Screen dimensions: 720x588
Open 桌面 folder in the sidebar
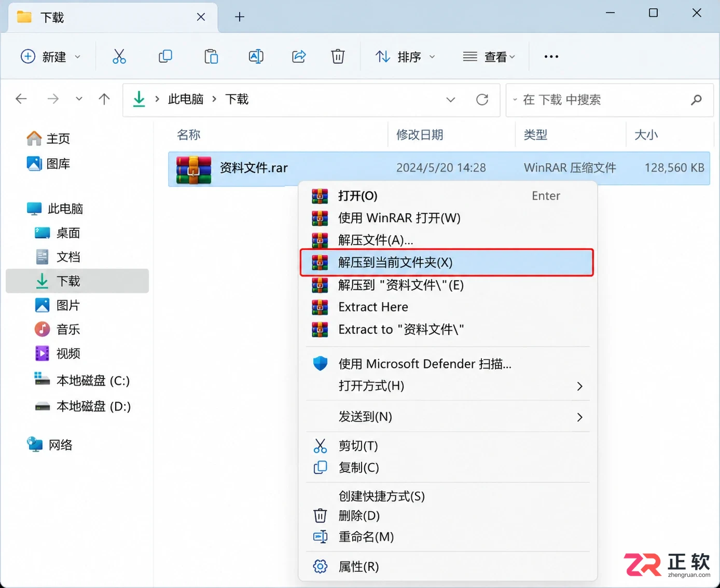pos(58,233)
